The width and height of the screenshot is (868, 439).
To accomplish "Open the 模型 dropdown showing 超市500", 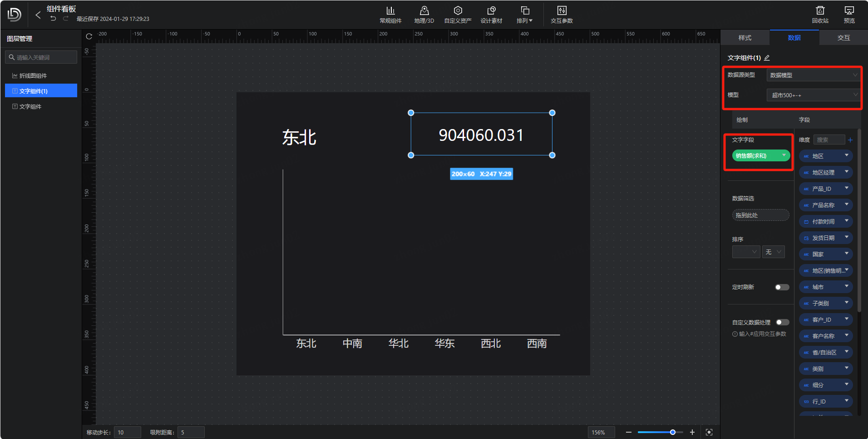I will click(813, 95).
